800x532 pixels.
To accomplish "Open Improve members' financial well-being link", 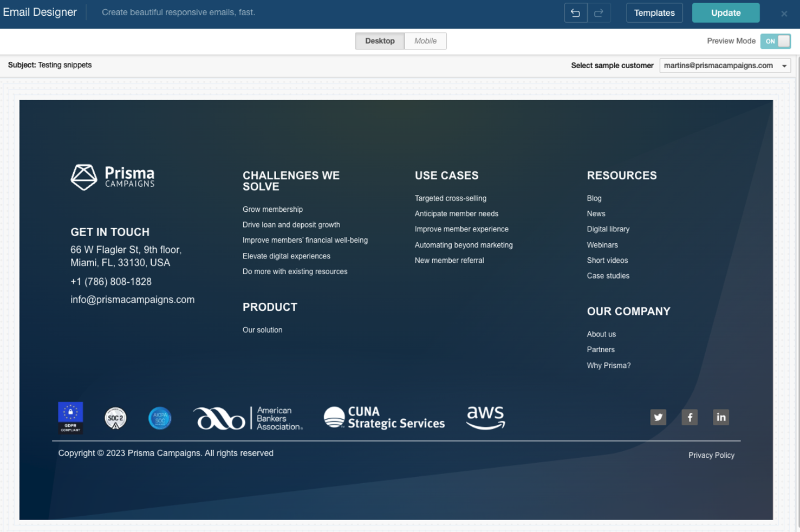I will (305, 240).
